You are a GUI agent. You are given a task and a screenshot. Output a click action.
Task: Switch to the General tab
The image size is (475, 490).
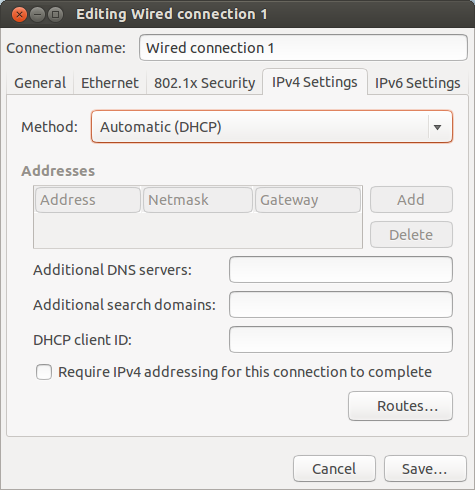tap(40, 83)
